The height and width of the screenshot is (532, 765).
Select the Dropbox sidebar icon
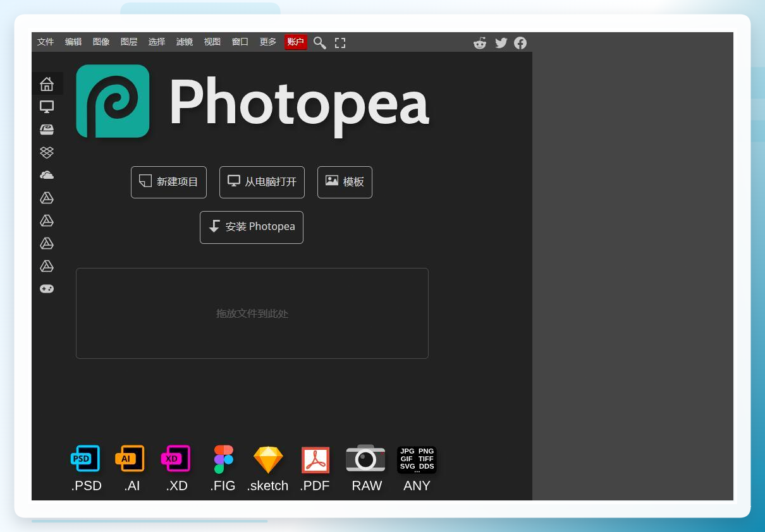[x=47, y=152]
